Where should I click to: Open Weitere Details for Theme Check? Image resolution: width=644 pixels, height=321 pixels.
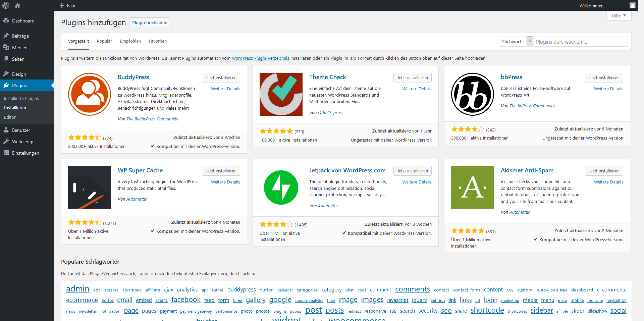coord(417,89)
